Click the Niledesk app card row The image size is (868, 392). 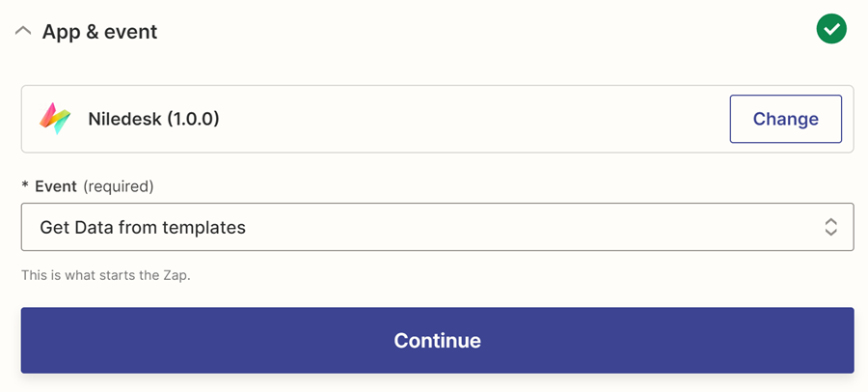[x=434, y=119]
